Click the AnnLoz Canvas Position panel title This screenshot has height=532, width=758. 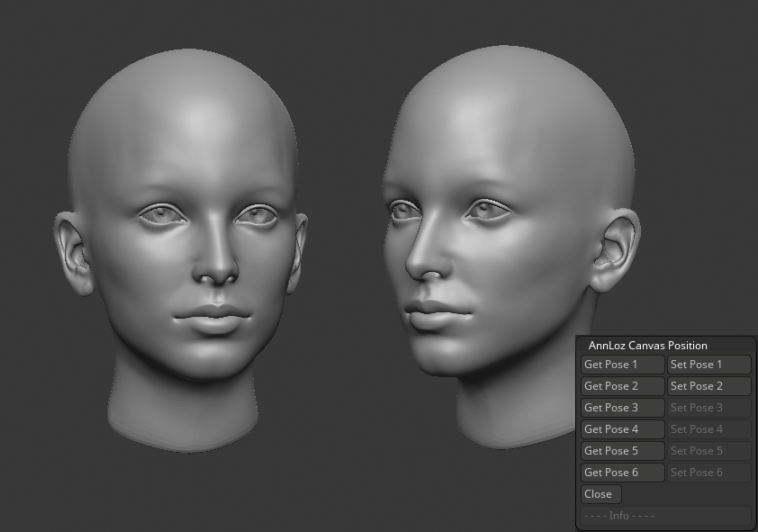646,345
